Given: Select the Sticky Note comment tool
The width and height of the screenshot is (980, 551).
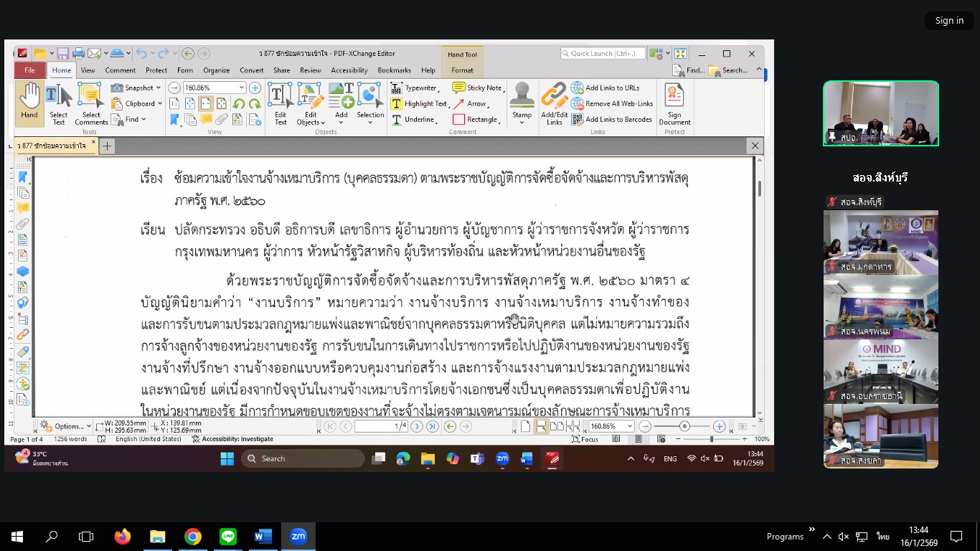Looking at the screenshot, I should click(478, 88).
